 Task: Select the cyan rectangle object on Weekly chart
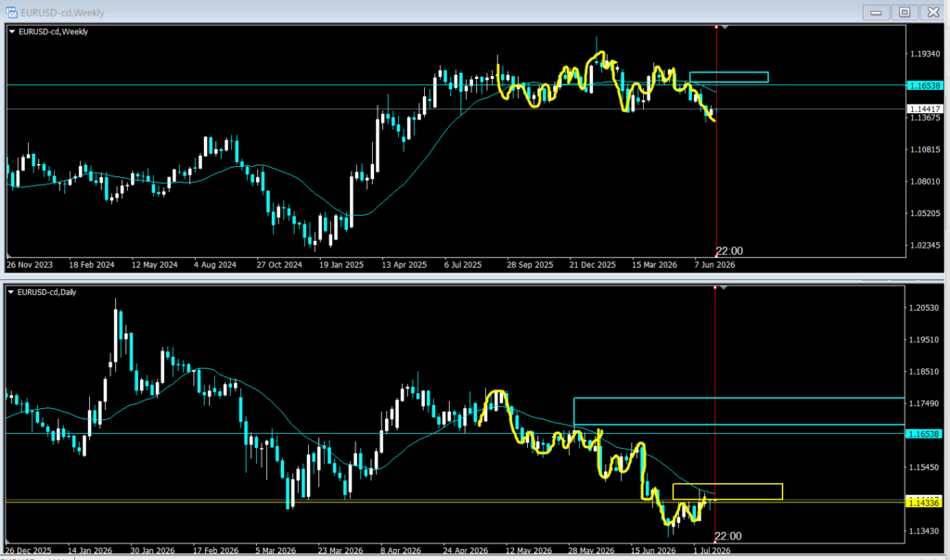729,77
